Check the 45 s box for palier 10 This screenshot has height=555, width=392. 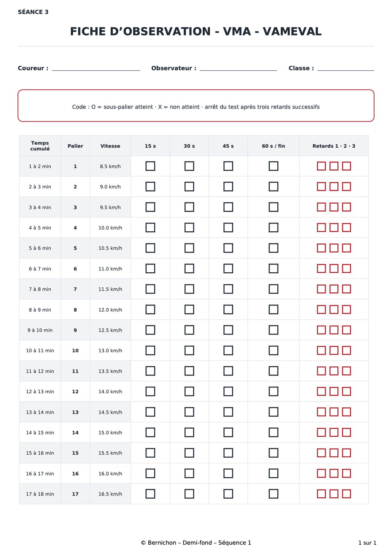(228, 350)
